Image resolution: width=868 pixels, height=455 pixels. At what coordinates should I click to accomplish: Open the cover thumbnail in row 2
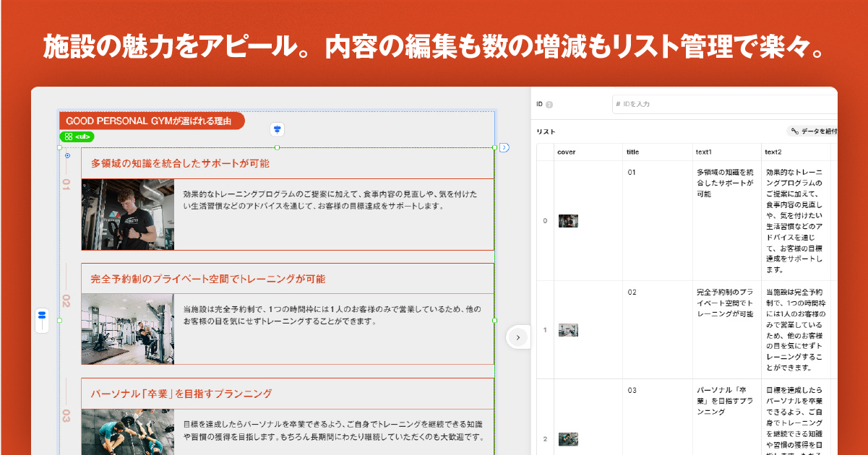point(568,439)
